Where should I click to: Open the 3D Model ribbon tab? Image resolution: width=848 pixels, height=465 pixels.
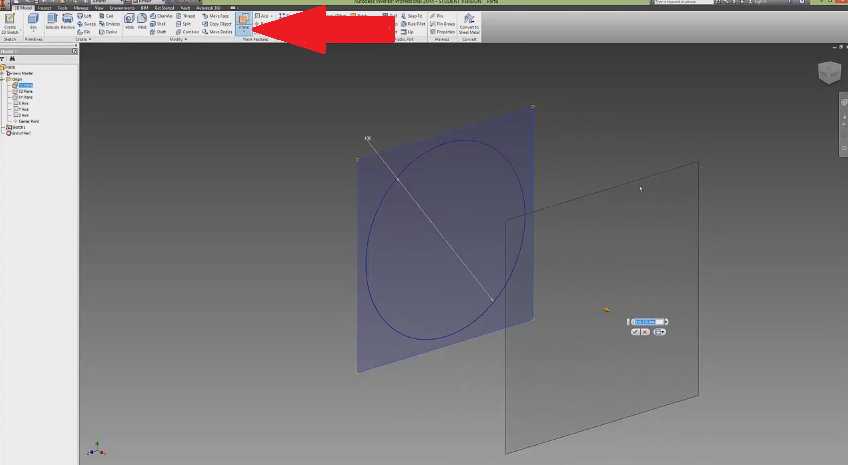(x=23, y=8)
